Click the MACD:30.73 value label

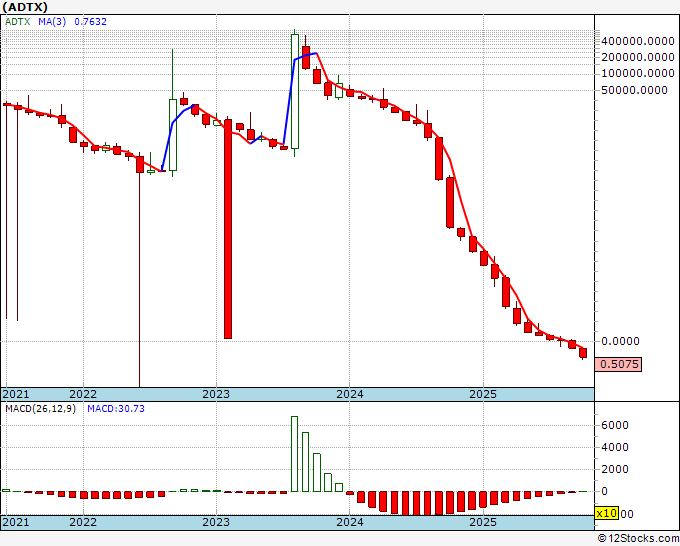(x=116, y=409)
